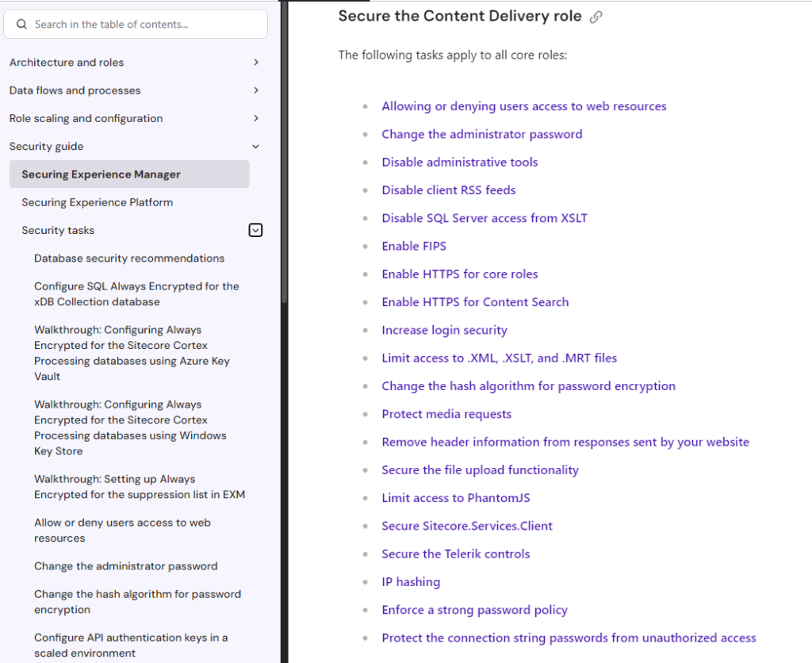
Task: Focus the table of contents search field
Action: [143, 25]
